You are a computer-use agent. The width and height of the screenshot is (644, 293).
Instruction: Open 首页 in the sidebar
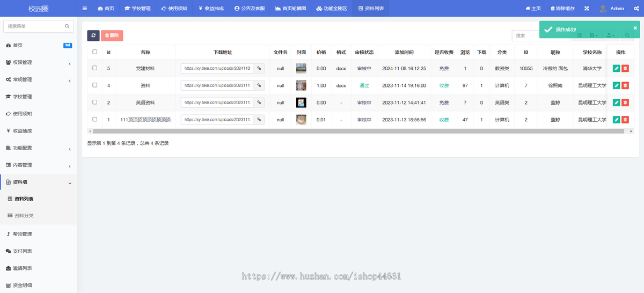click(x=39, y=45)
